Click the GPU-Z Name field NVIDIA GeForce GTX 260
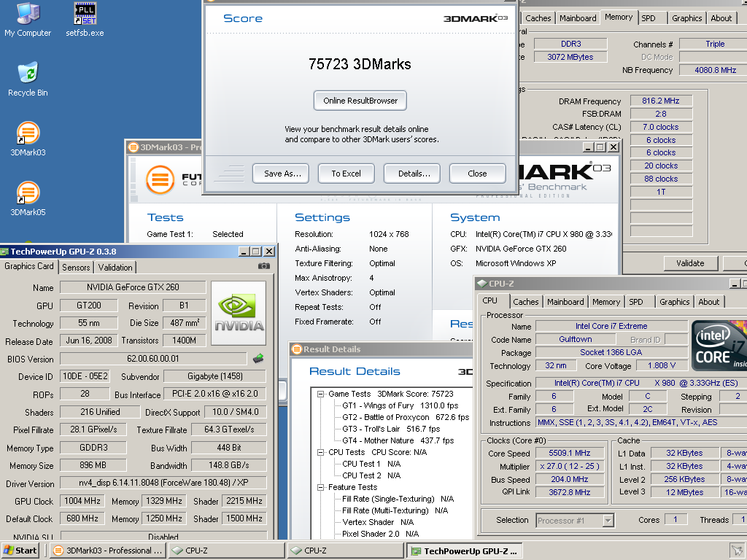This screenshot has height=560, width=747. [133, 287]
